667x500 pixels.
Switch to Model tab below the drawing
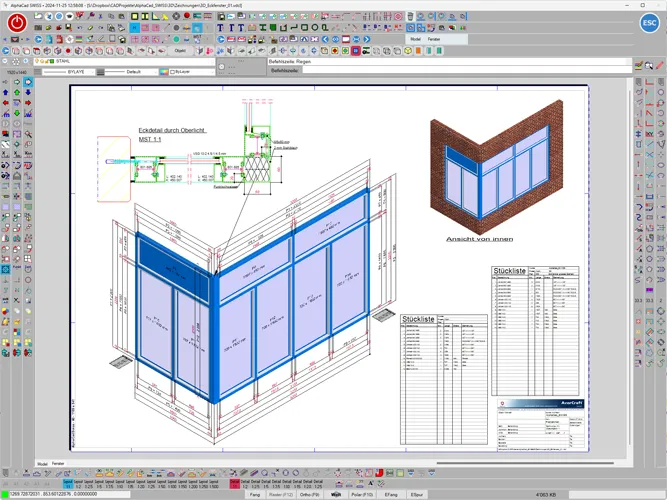[42, 465]
